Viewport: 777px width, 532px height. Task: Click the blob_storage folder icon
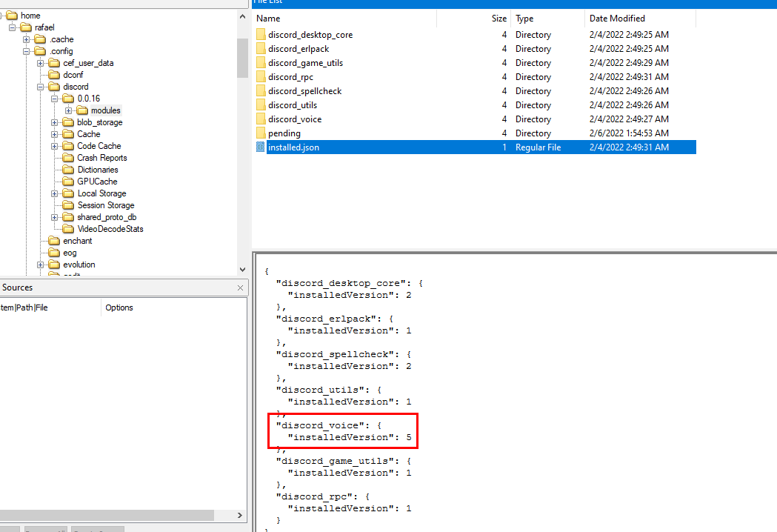[x=68, y=122]
